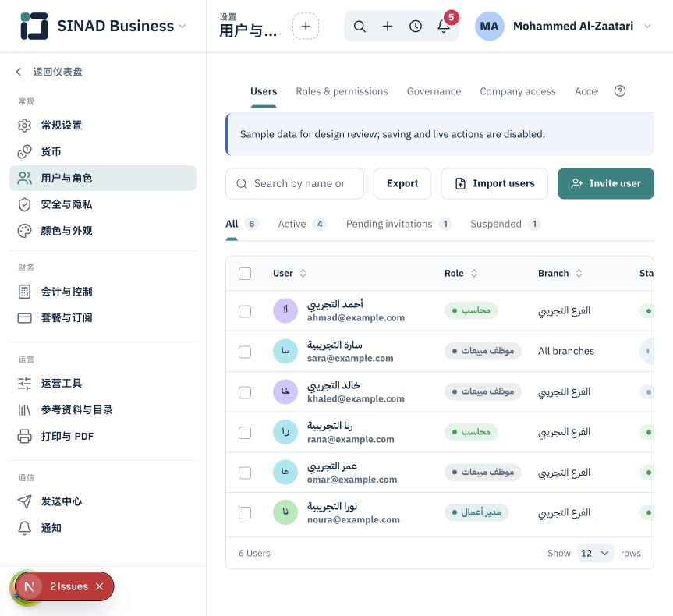Viewport: 673px width, 616px height.
Task: Open 运营工具 sliders icon
Action: tap(24, 384)
